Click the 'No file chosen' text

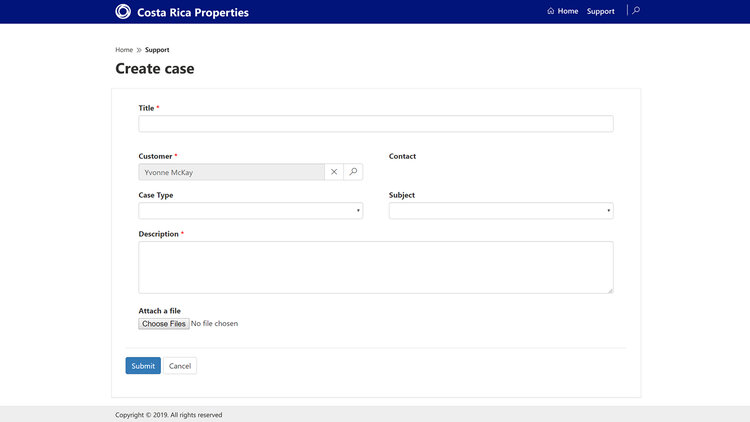(x=214, y=323)
